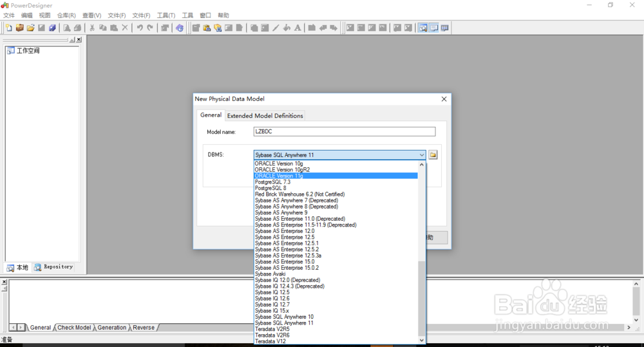Click the DBMS list scrollbar thumb

point(421,298)
